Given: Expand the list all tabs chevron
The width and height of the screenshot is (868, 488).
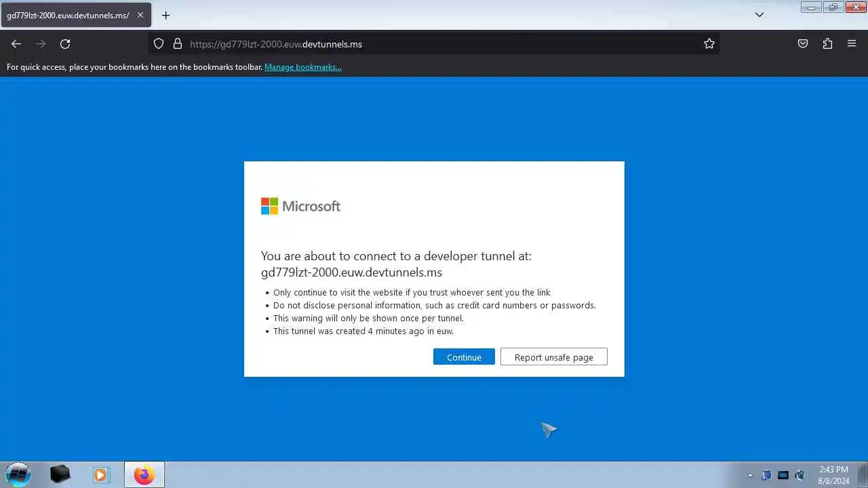Looking at the screenshot, I should [x=759, y=15].
